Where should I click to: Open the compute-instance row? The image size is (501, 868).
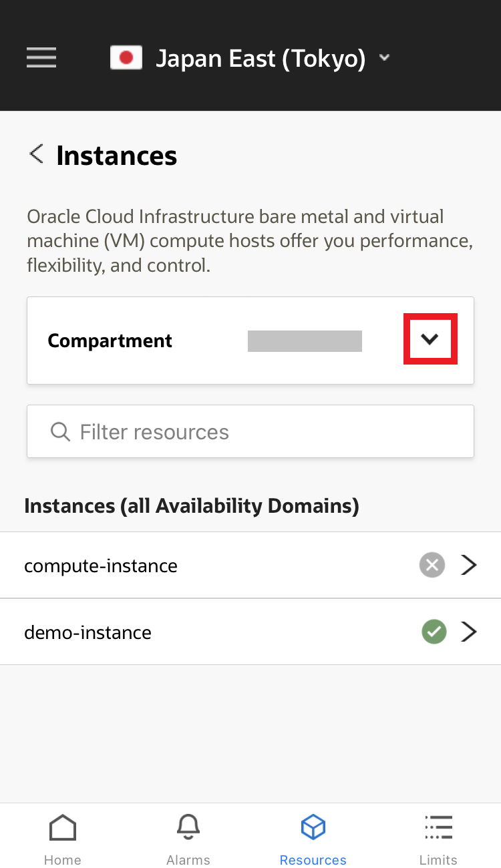[x=251, y=566]
